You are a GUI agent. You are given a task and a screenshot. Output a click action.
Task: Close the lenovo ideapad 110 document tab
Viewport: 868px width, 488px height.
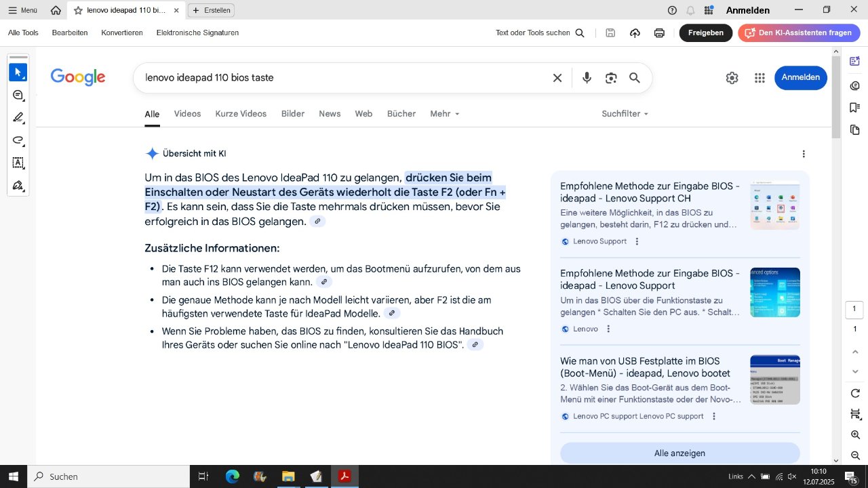pyautogui.click(x=177, y=10)
